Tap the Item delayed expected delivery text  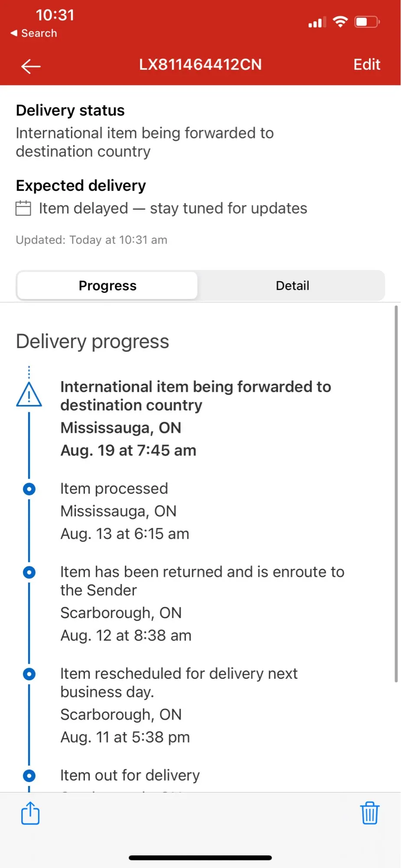point(173,208)
